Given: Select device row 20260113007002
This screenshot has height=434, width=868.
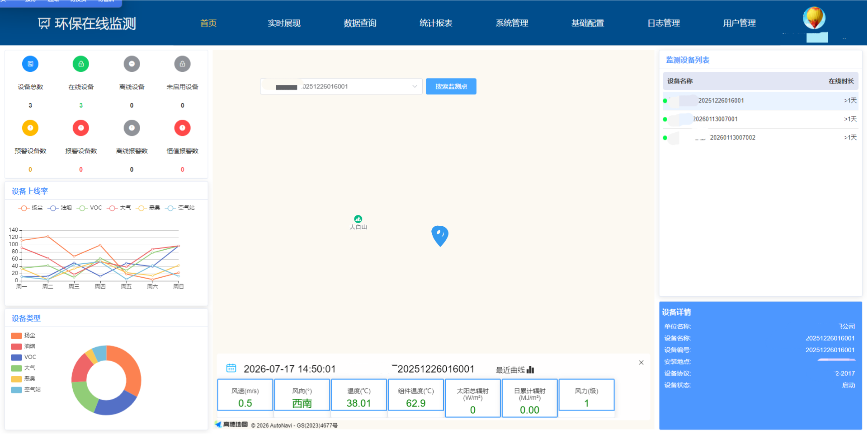Looking at the screenshot, I should [760, 138].
